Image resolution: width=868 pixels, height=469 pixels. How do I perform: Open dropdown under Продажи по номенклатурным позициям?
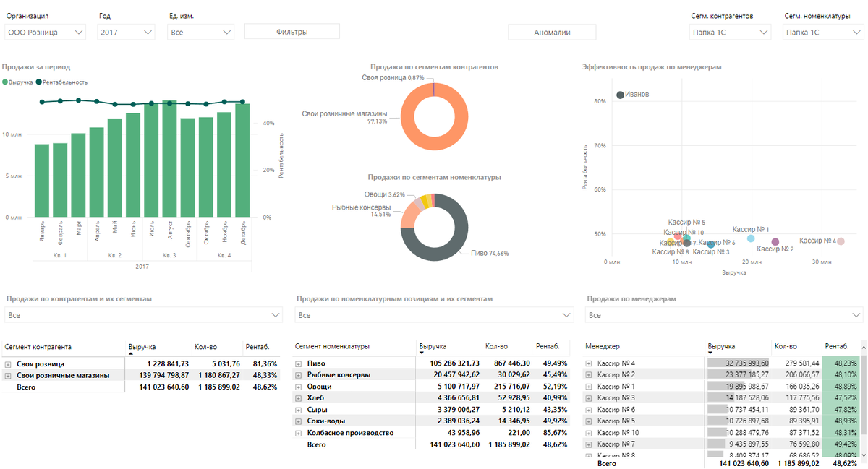434,315
